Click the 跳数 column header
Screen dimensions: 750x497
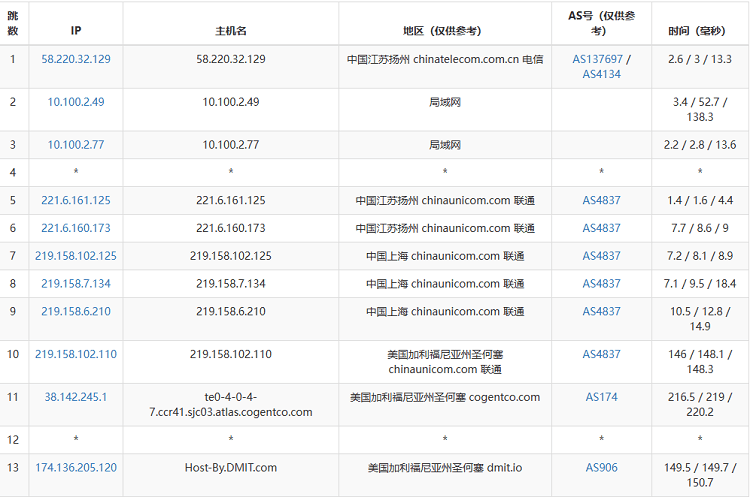point(13,23)
